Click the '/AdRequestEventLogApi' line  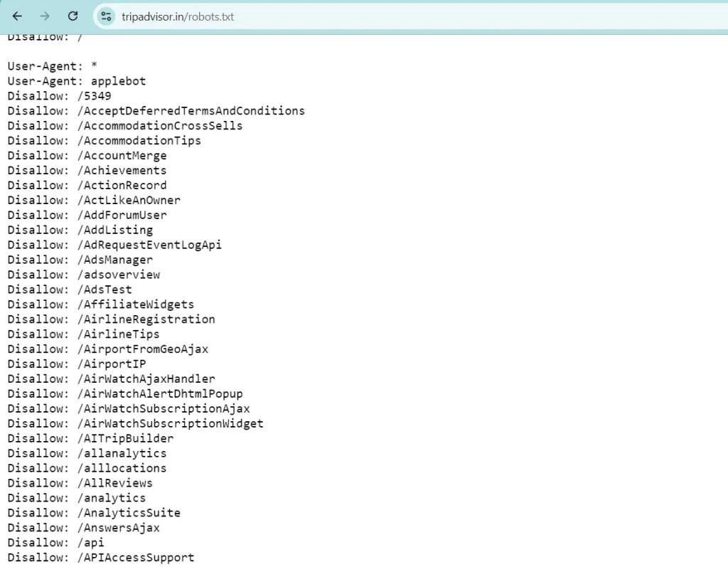[114, 245]
